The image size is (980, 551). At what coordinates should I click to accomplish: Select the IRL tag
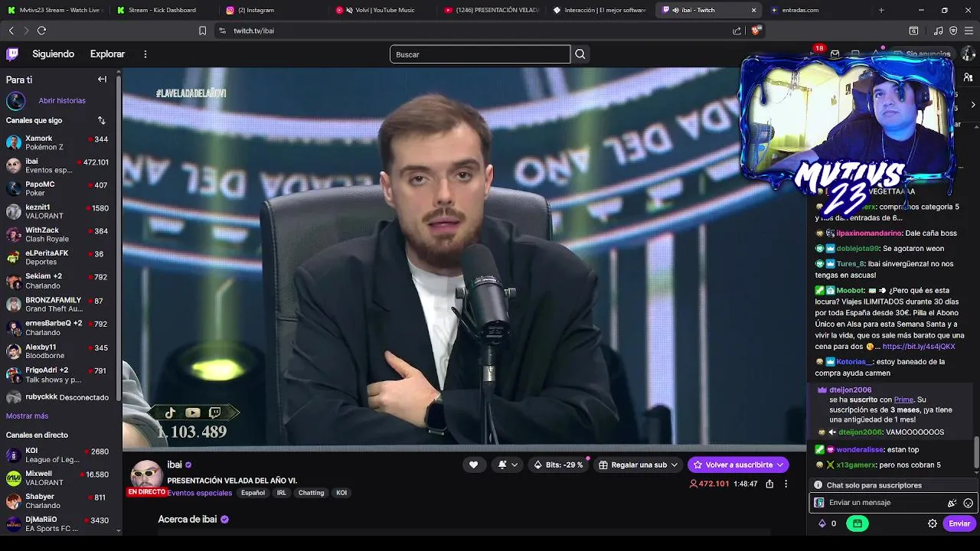[282, 493]
